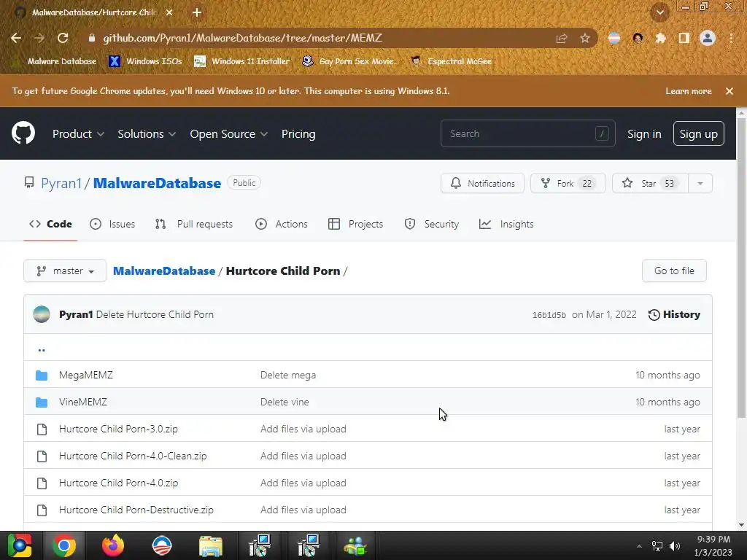Click the GitHub octocat logo
This screenshot has width=747, height=560.
coord(23,133)
